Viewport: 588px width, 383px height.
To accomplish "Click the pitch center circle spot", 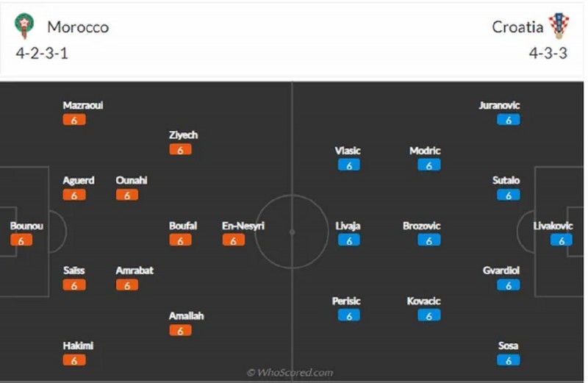I will pos(292,232).
